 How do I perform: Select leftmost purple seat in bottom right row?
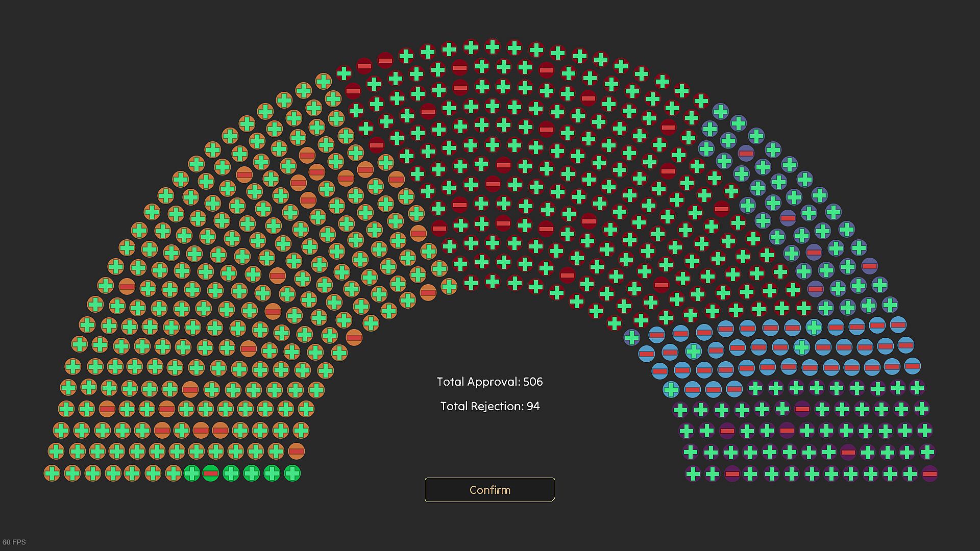tap(693, 474)
